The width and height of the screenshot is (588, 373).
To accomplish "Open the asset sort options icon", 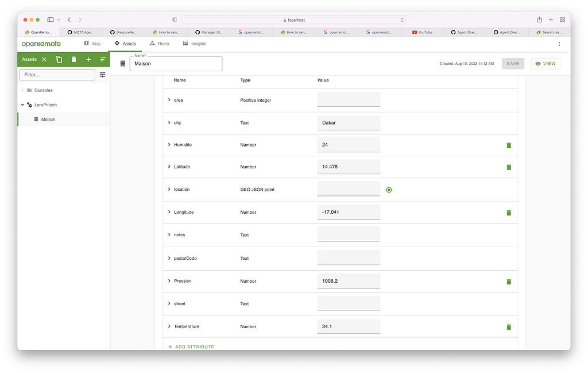I will point(103,59).
